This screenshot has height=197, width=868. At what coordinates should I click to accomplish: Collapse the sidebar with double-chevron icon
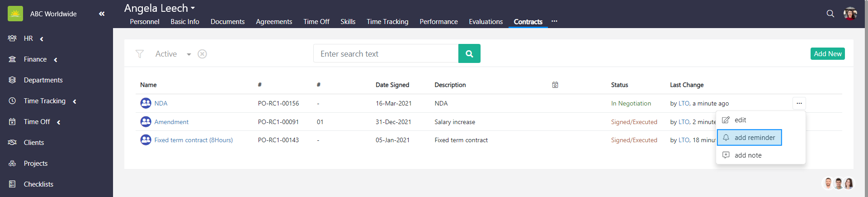pyautogui.click(x=102, y=14)
